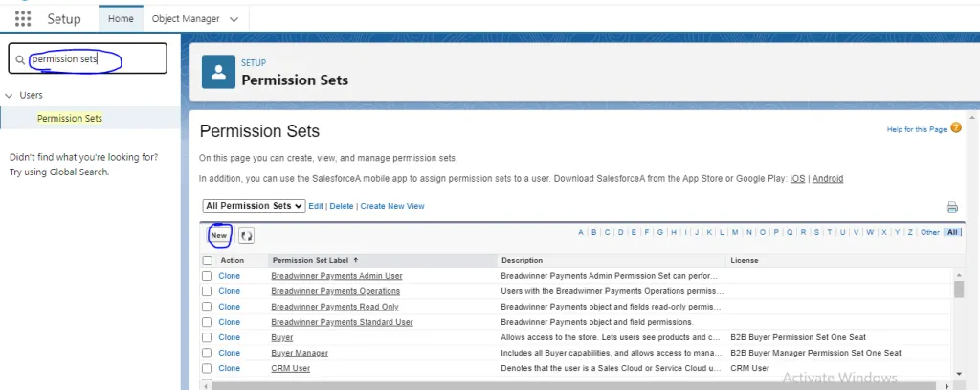
Task: Open the App Launcher grid icon
Action: pos(23,19)
